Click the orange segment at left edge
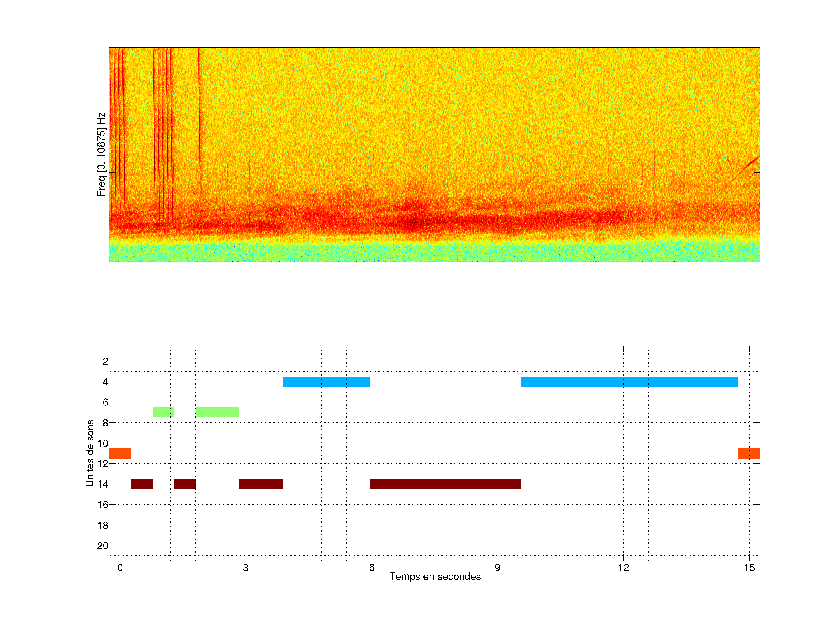840x630 pixels. (x=120, y=453)
